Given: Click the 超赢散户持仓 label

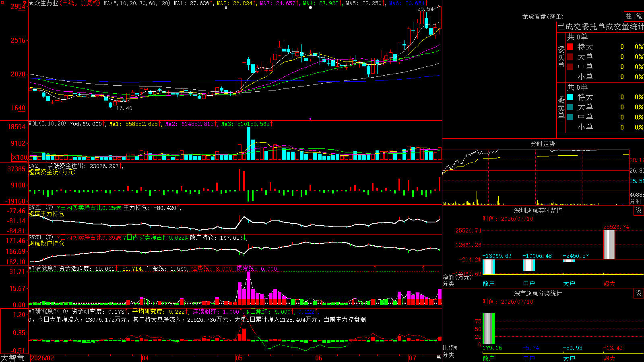Looking at the screenshot, I should tap(46, 243).
